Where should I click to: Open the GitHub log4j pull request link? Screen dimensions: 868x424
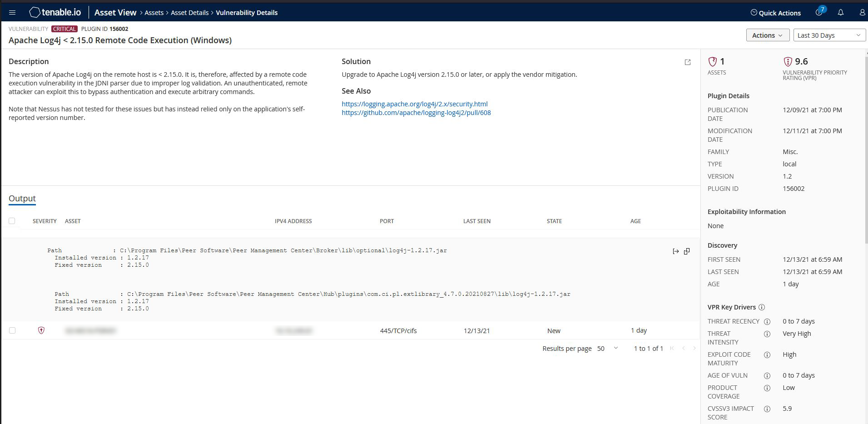point(416,112)
